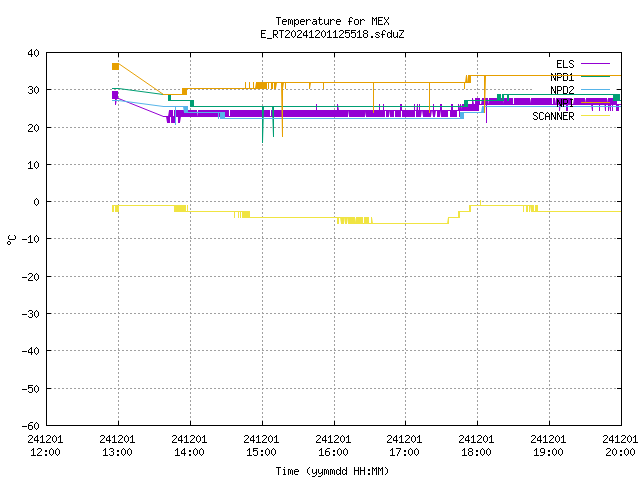Click the y-axis value -40

click(x=31, y=351)
